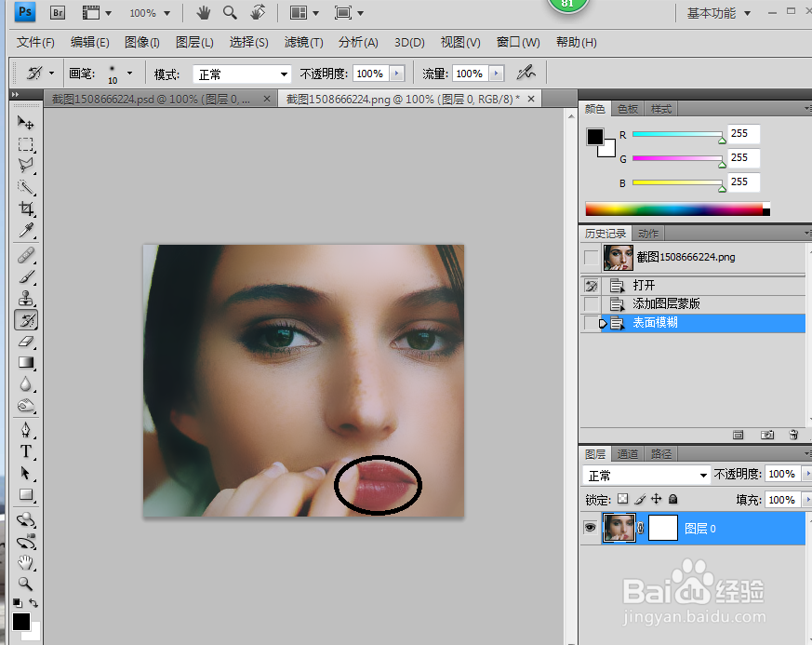Swap foreground and background colors
This screenshot has width=812, height=645.
33,603
